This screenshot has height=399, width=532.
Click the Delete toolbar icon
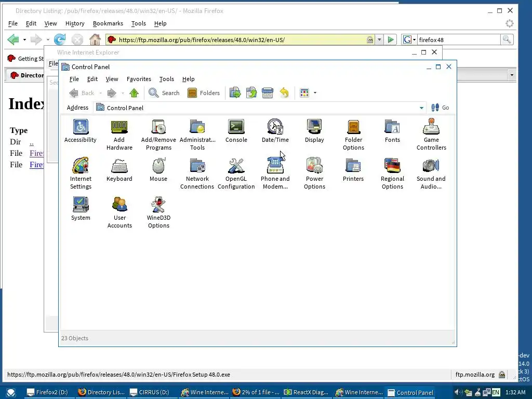pos(268,93)
